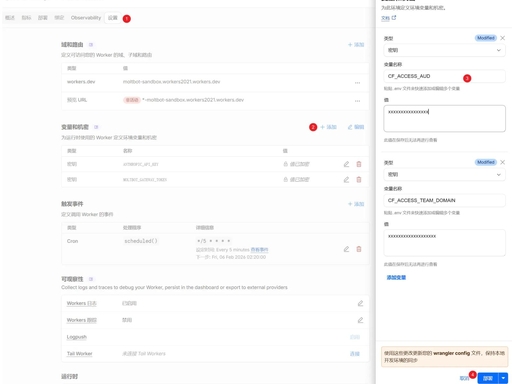The image size is (512, 384).
Task: Delete the ANTHROPIC_API_KEY secret
Action: click(359, 164)
